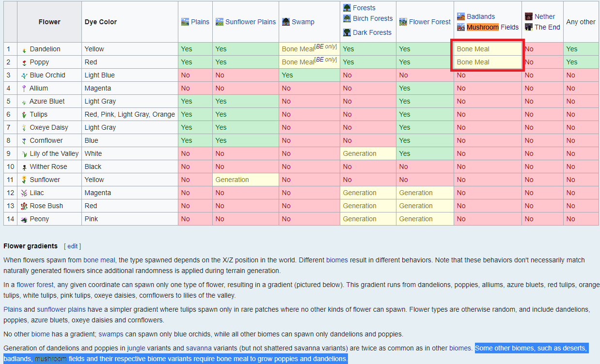Click the swamps link in the paragraph
Screen dimensions: 600x364
click(x=111, y=334)
